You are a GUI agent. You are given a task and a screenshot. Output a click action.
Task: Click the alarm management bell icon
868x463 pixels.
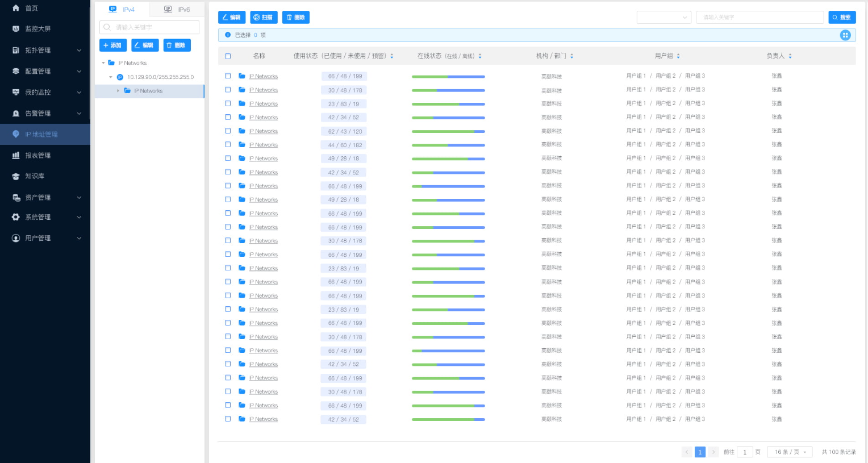[16, 114]
